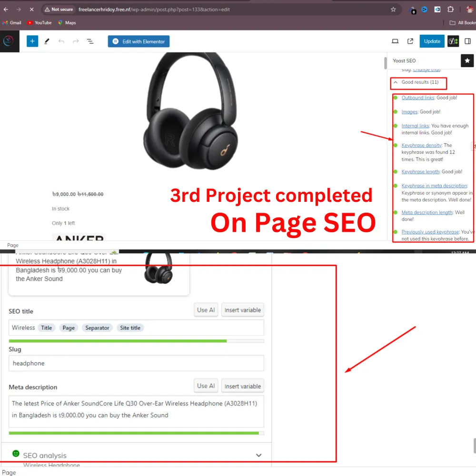The height and width of the screenshot is (476, 476).
Task: Click the site logo in editor corner
Action: (x=9, y=41)
